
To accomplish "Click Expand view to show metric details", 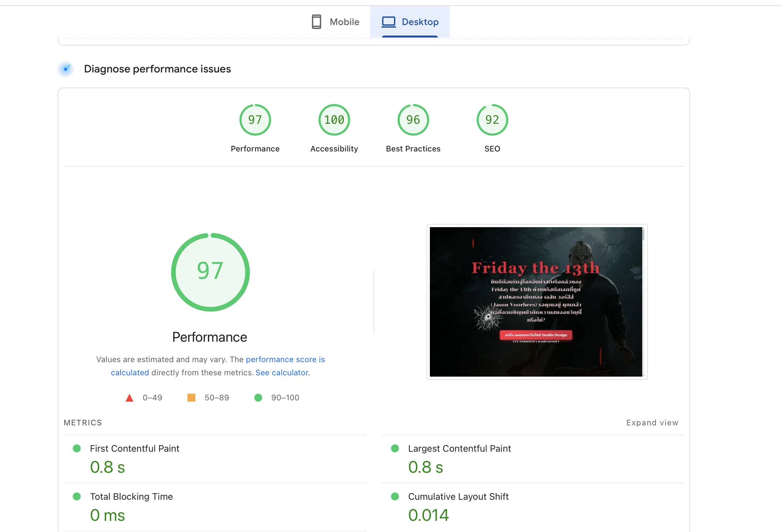I will 652,423.
